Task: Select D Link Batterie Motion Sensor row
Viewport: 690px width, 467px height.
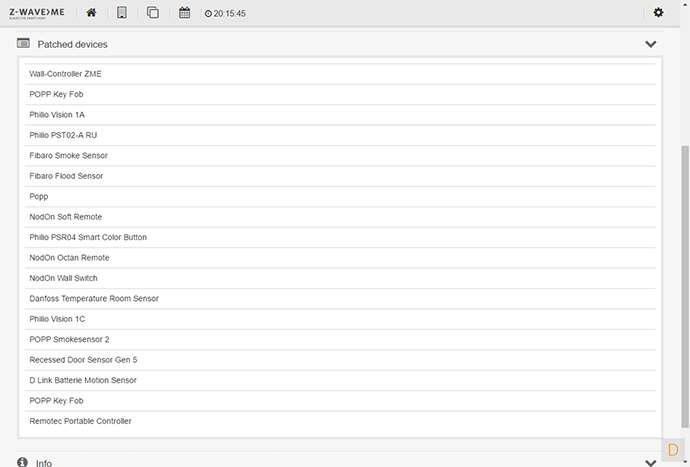Action: (x=340, y=380)
